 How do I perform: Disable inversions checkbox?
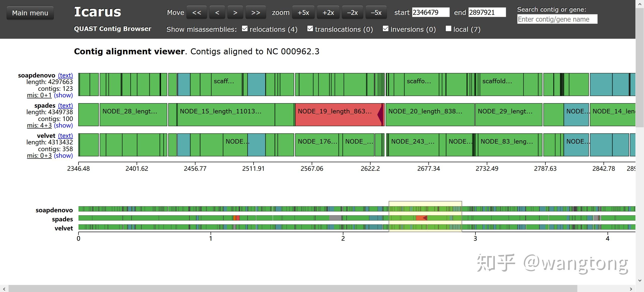coord(385,29)
